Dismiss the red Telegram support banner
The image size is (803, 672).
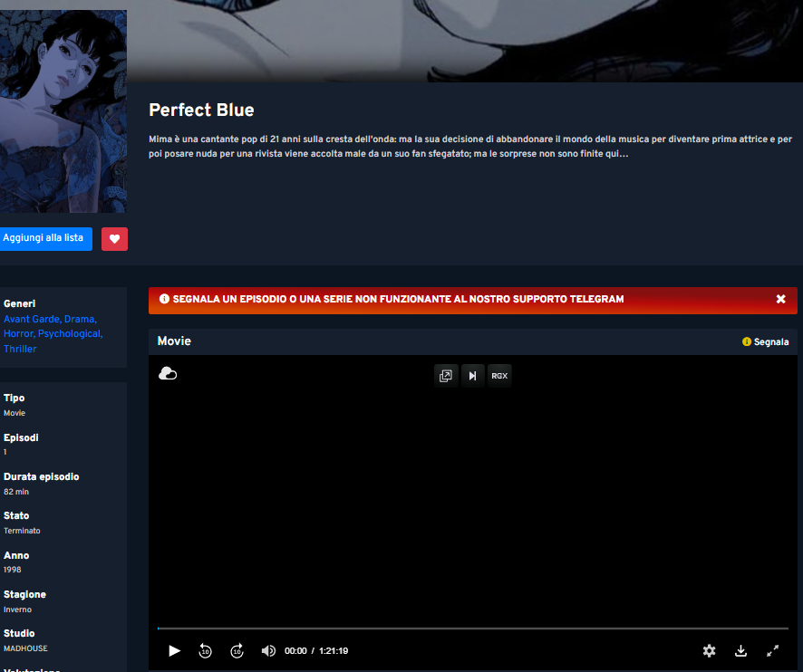[x=780, y=299]
